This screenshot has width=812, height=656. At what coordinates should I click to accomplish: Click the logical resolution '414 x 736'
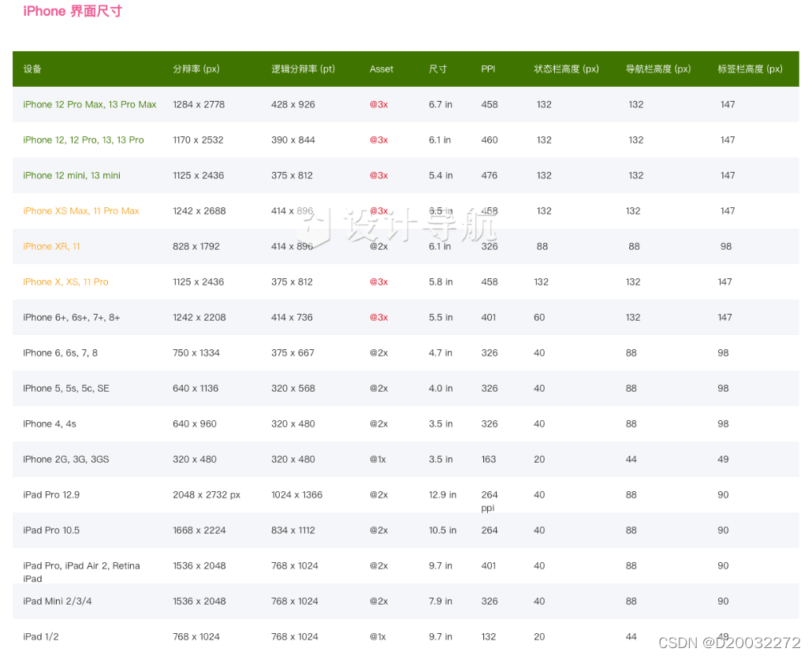tap(292, 318)
